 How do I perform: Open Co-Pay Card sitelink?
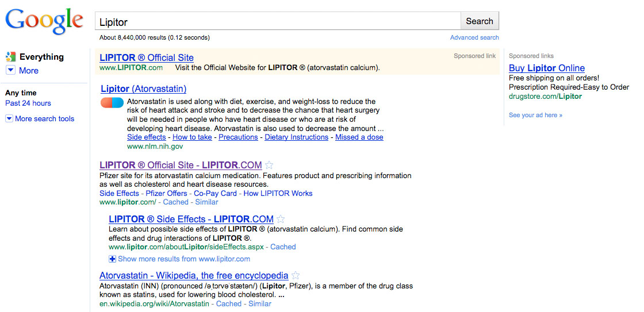point(215,194)
